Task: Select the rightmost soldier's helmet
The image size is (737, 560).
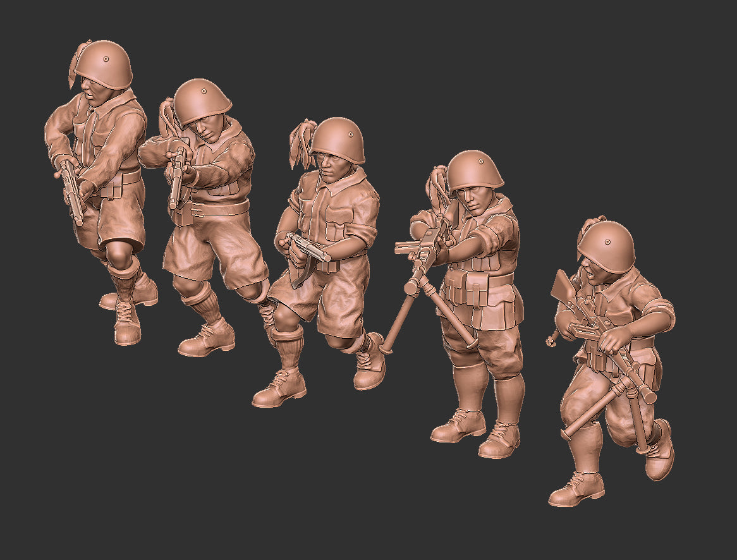Action: pos(606,247)
